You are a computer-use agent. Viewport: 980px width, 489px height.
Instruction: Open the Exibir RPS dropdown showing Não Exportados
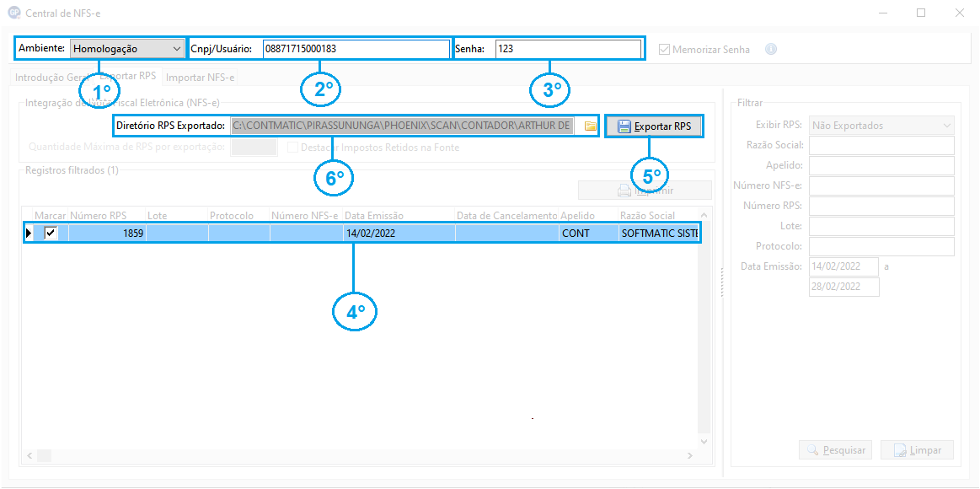(x=882, y=125)
